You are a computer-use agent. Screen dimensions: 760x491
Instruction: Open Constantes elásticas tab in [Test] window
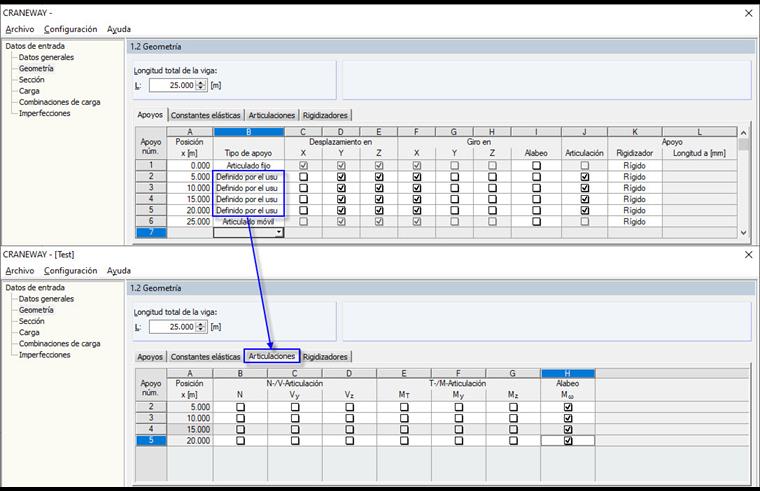coord(206,357)
